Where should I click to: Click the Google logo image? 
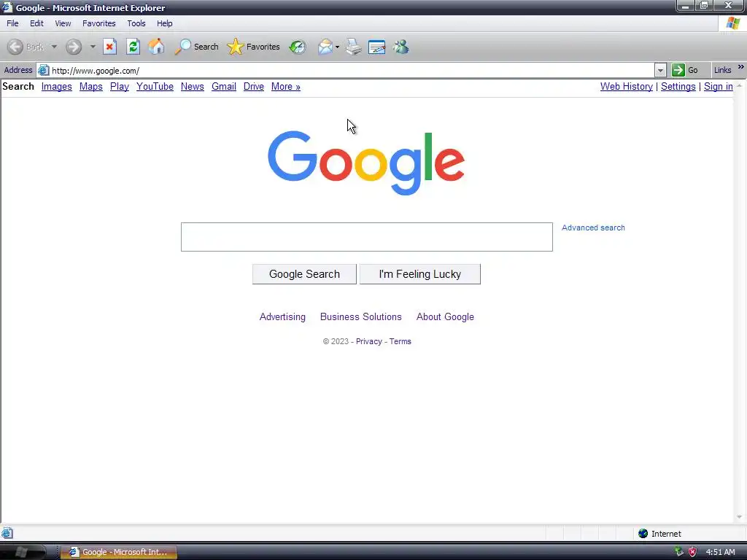tap(366, 163)
